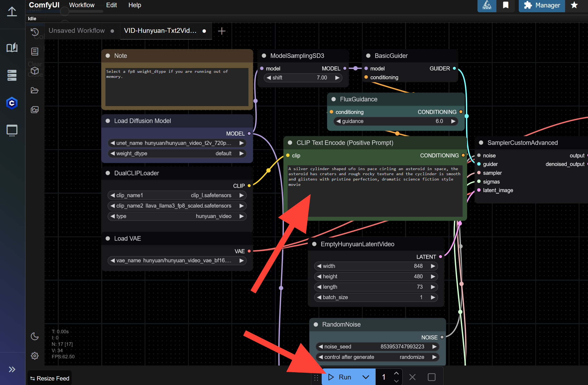Click the bookmark icon in top bar

pos(505,5)
